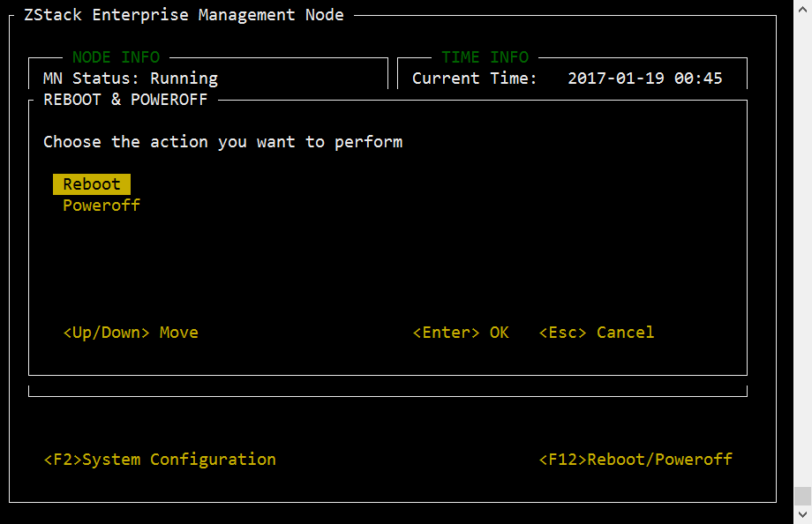Click the Enter OK hint
This screenshot has height=524, width=812.
coord(461,333)
